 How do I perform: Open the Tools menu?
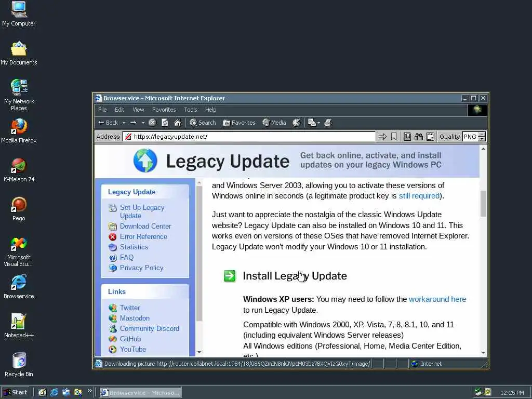(190, 110)
